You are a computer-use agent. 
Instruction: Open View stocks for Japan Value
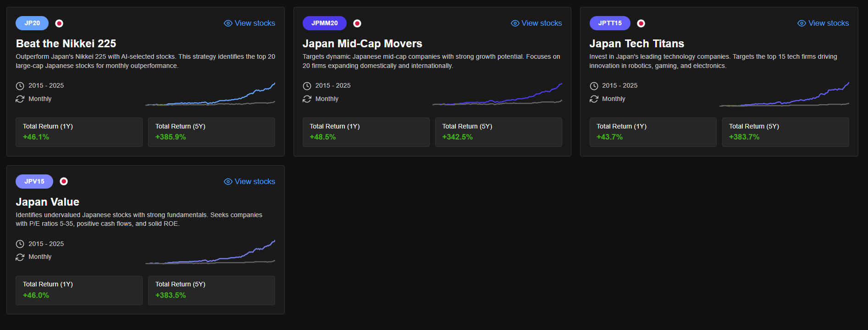tap(249, 182)
